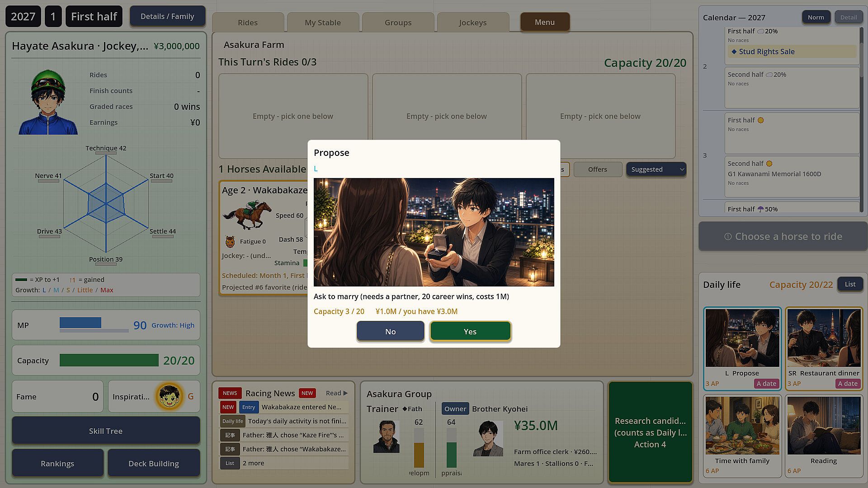This screenshot has width=868, height=488.
Task: Expand the 2 more news list
Action: pos(284,463)
